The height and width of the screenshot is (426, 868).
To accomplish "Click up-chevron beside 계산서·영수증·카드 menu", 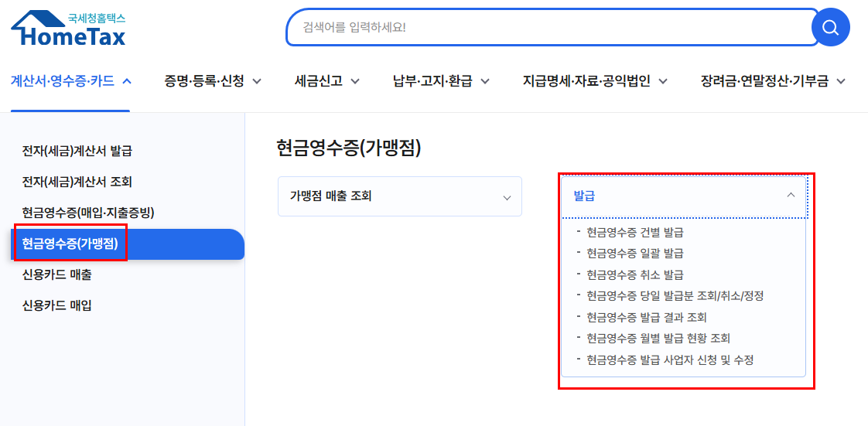I will (126, 81).
